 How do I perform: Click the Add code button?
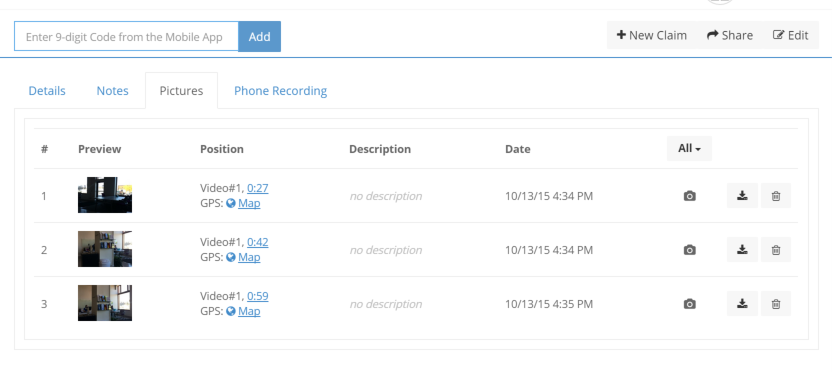[259, 37]
